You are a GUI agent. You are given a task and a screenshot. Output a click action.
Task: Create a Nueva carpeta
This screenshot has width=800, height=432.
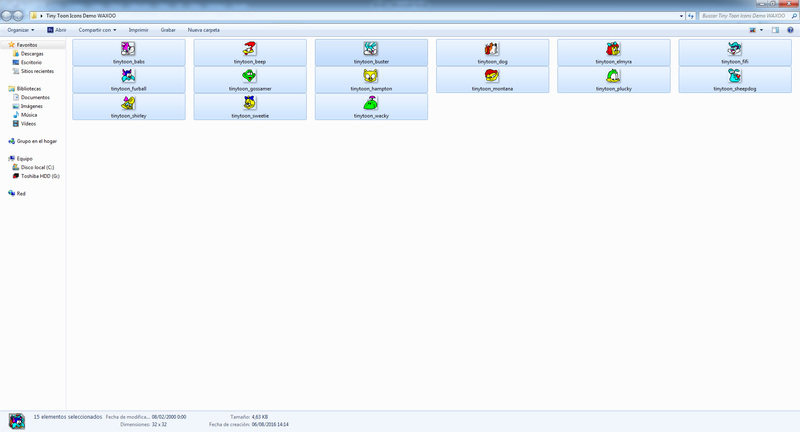[x=204, y=30]
